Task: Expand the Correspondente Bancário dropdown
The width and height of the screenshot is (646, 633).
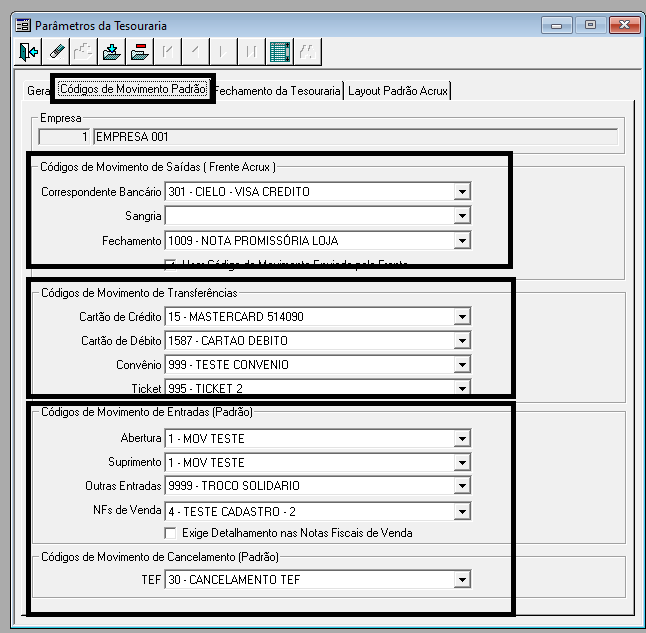Action: 462,192
